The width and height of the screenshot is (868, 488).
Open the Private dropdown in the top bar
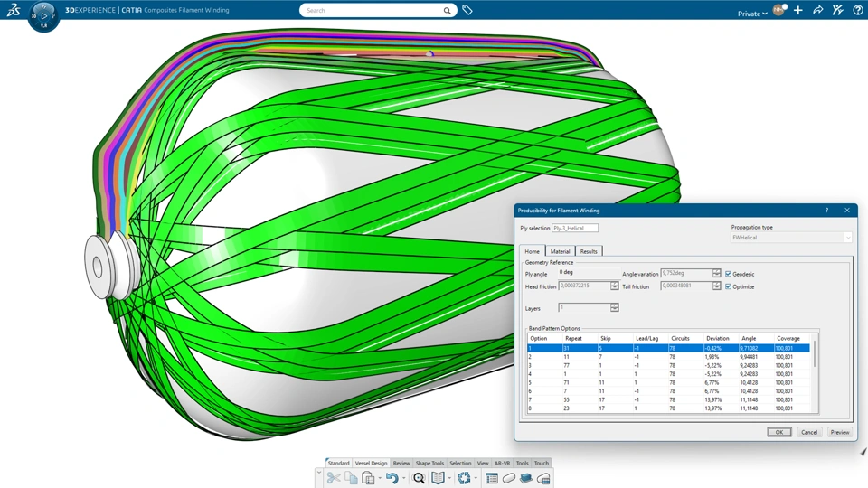[x=752, y=14]
